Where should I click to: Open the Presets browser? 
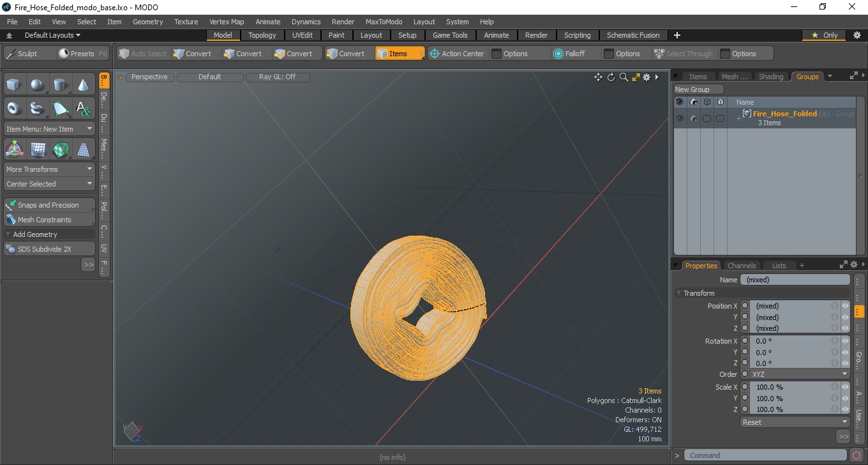pos(82,54)
